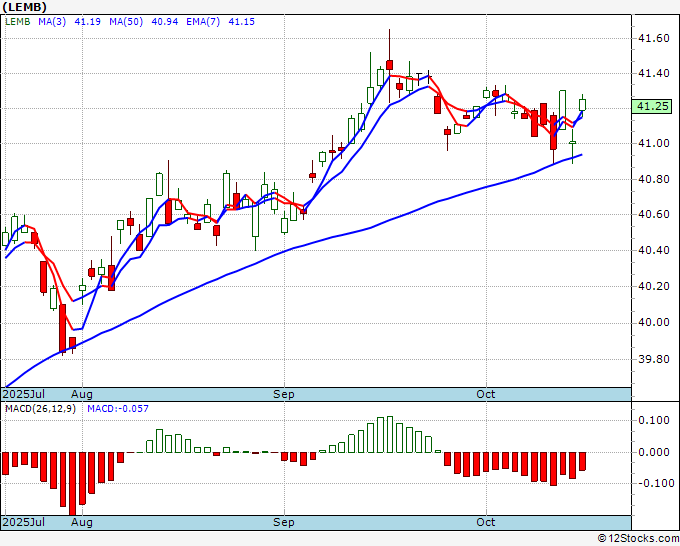Screen dimensions: 680x546
Task: Click the MACD(26,12,9) indicator label
Action: tap(40, 409)
